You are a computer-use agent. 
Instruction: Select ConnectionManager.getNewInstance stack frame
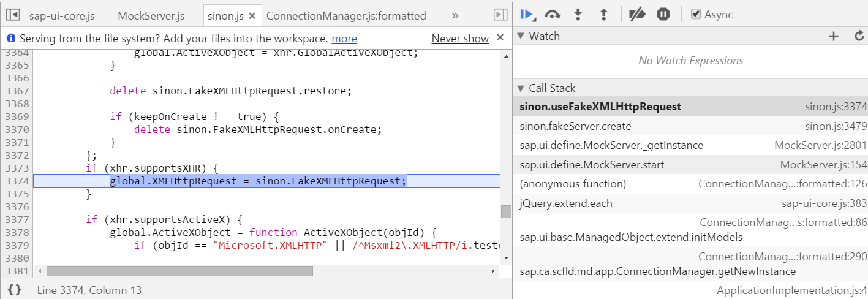690,264
